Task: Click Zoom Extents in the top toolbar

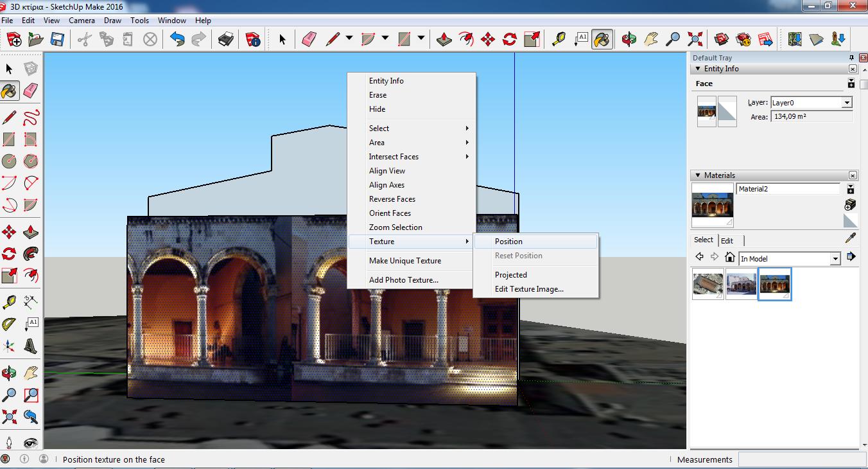Action: click(x=695, y=39)
